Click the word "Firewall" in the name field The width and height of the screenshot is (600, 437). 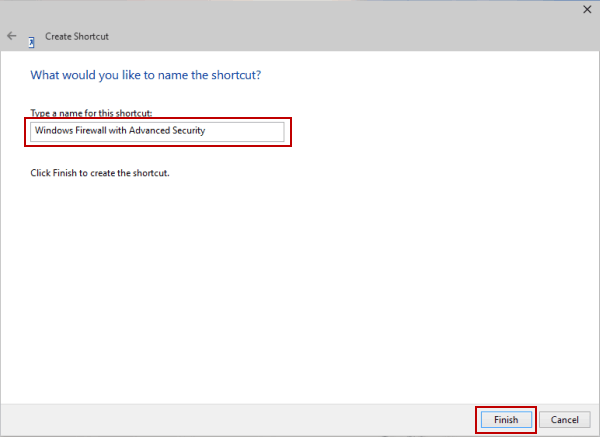click(x=91, y=131)
